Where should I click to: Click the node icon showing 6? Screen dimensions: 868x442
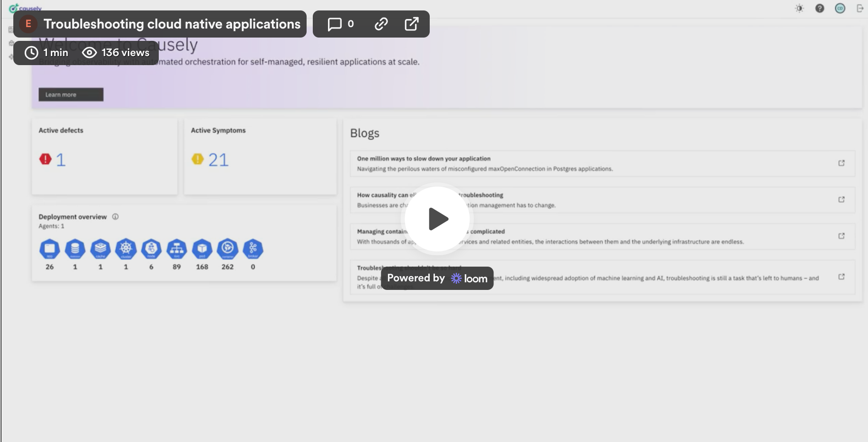click(151, 250)
